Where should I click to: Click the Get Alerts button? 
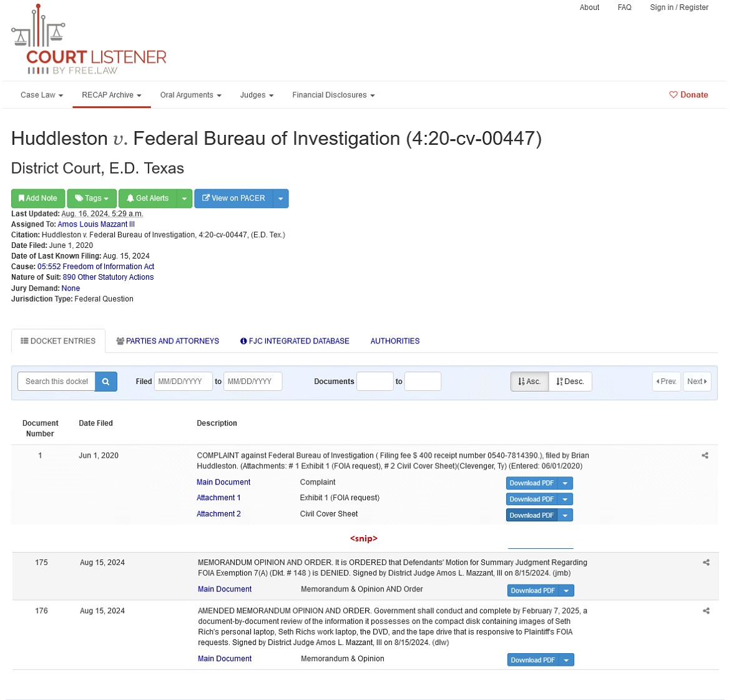pos(148,198)
